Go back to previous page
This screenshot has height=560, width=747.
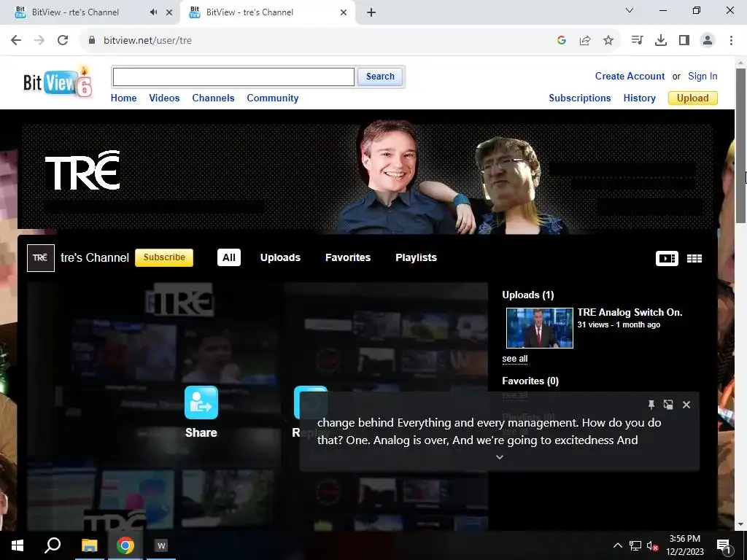(16, 40)
